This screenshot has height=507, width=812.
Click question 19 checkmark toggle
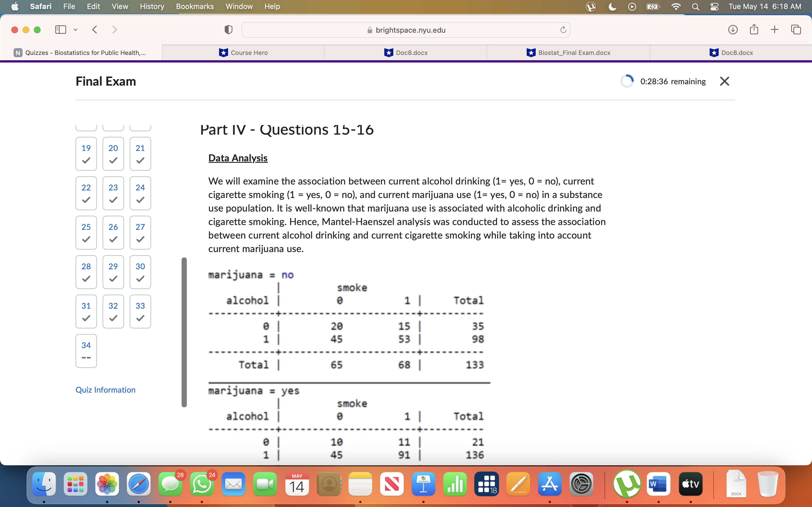click(x=85, y=160)
